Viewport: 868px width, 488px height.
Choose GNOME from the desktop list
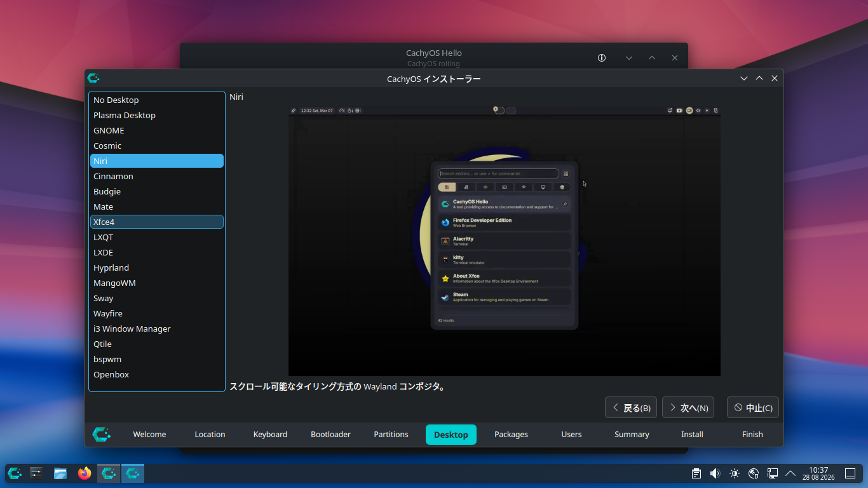157,130
